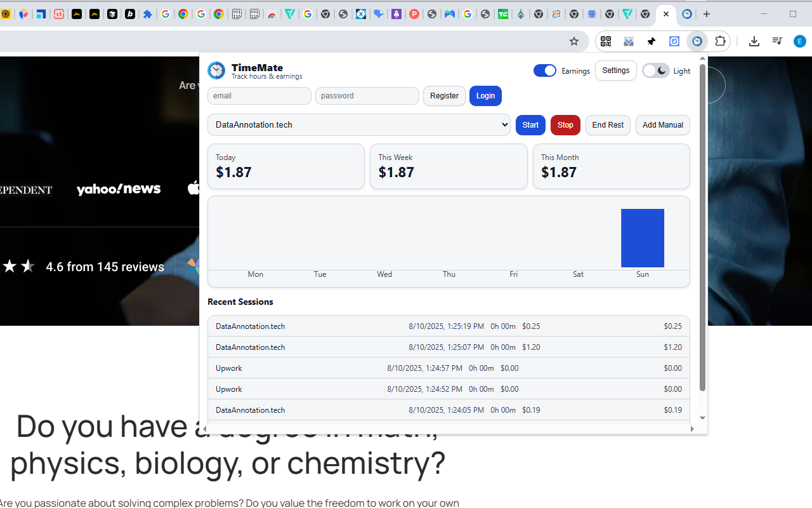Viewport: 812px width, 508px height.
Task: Select the 1:25:07 PM DataAnnotation.tech session
Action: [449, 347]
